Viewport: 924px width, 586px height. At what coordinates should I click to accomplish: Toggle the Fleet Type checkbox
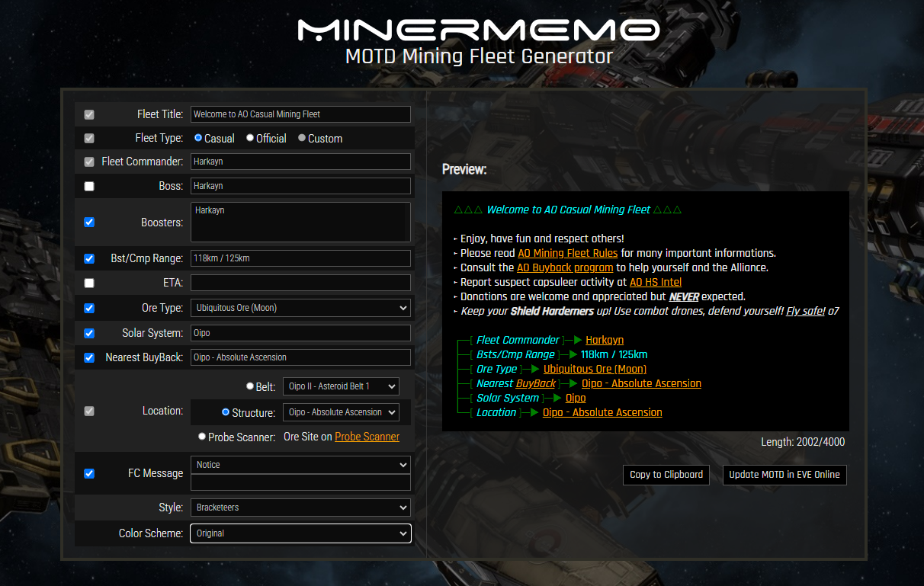pos(89,139)
